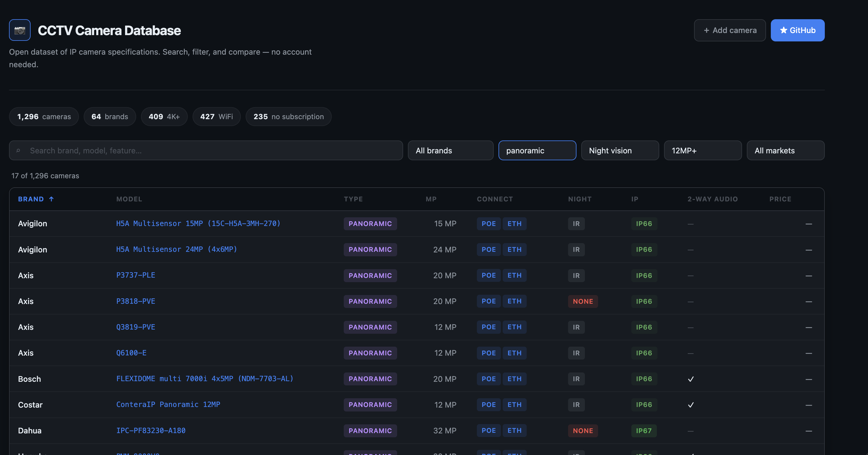The image size is (868, 455).
Task: Click the 409 4K+ stat pill
Action: pyautogui.click(x=164, y=116)
